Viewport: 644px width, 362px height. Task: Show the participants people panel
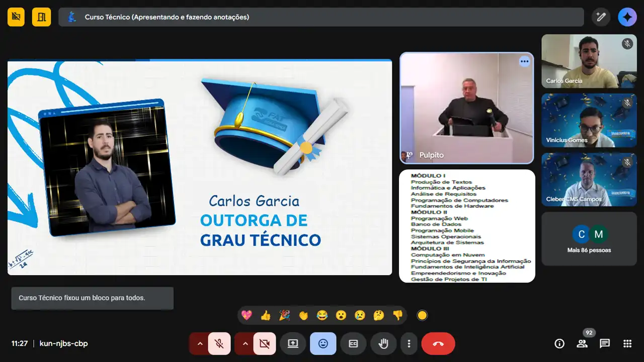point(582,344)
